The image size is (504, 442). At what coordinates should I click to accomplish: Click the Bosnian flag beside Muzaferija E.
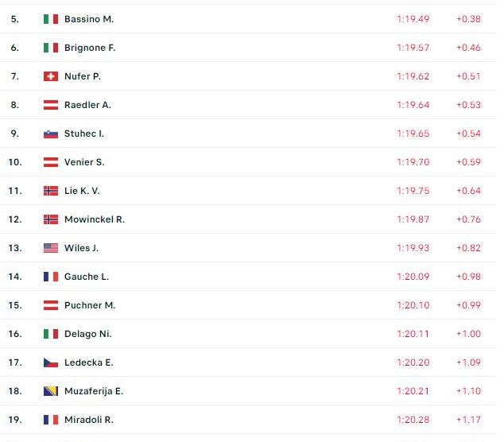click(51, 391)
